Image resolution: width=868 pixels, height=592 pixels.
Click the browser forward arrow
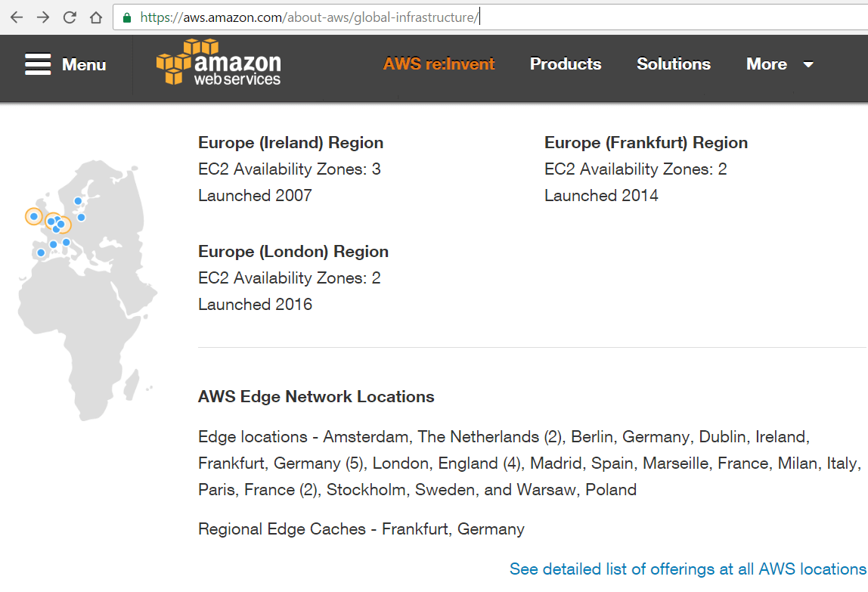43,17
